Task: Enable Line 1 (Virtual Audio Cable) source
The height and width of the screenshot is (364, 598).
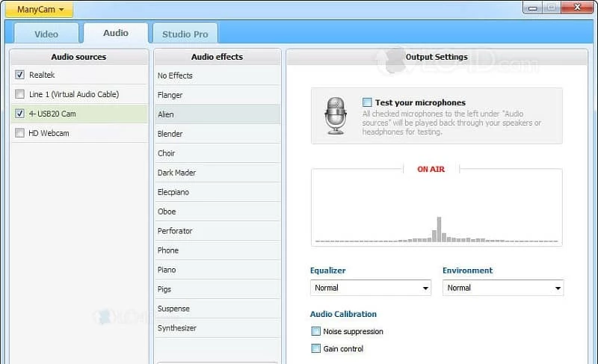Action: (x=19, y=94)
